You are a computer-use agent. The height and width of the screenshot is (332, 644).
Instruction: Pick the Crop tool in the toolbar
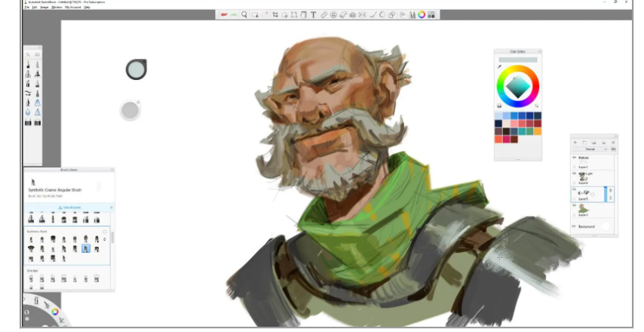pyautogui.click(x=275, y=15)
